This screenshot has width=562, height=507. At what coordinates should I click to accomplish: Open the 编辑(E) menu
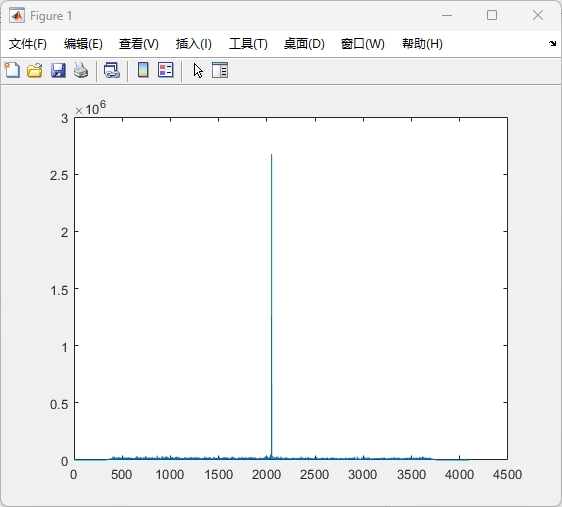pos(83,44)
